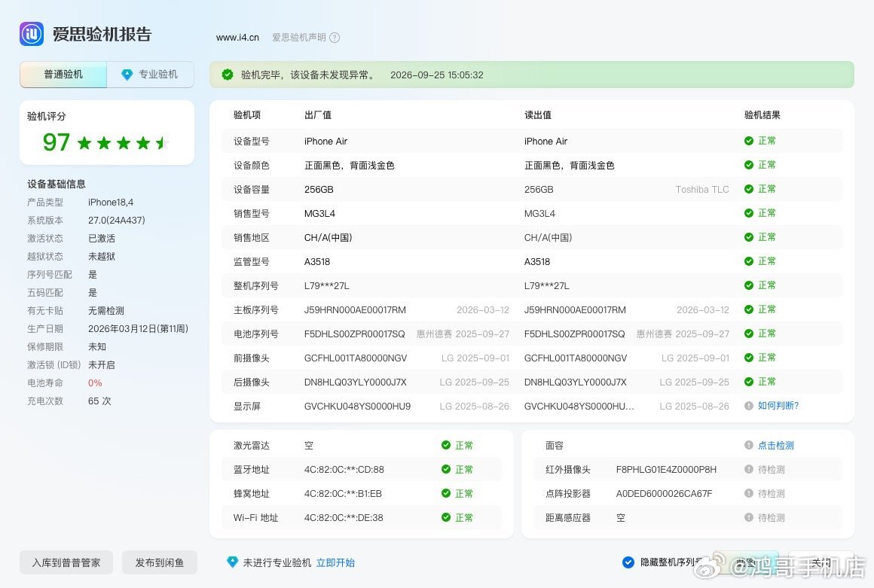Click the diamond icon on 专业验机 tab
The image size is (874, 588).
127,75
